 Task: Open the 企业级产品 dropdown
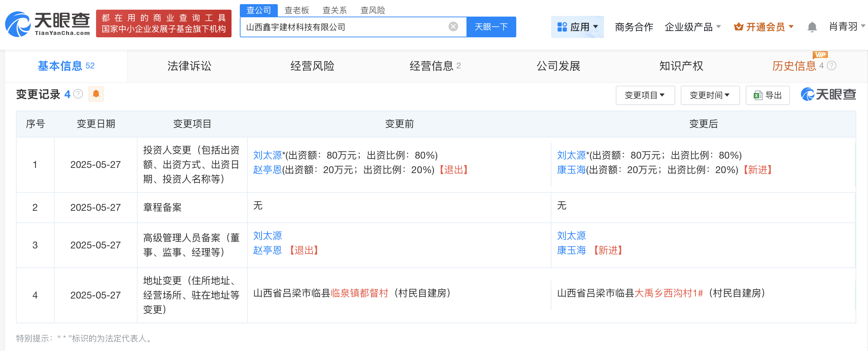point(692,27)
